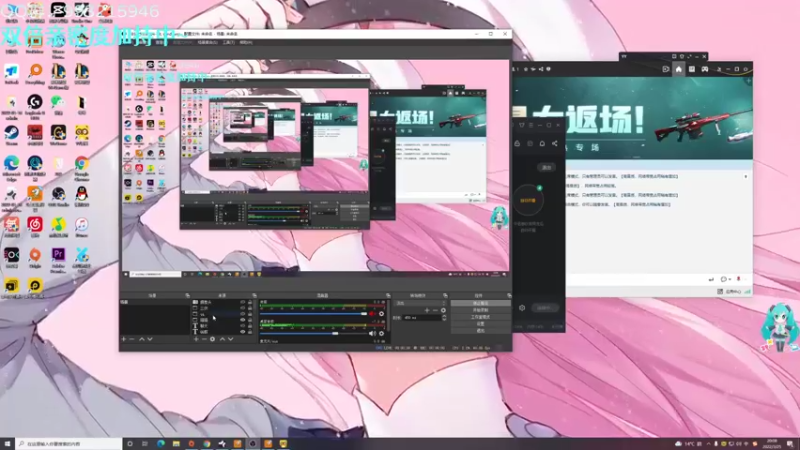The image size is (800, 450).
Task: Open transition properties gear icon
Action: click(443, 310)
